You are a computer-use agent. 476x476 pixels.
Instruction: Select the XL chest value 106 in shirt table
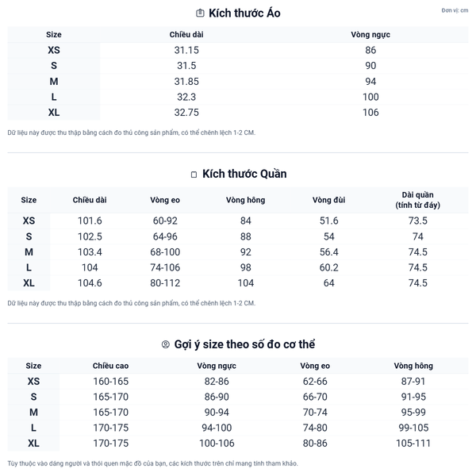point(370,113)
